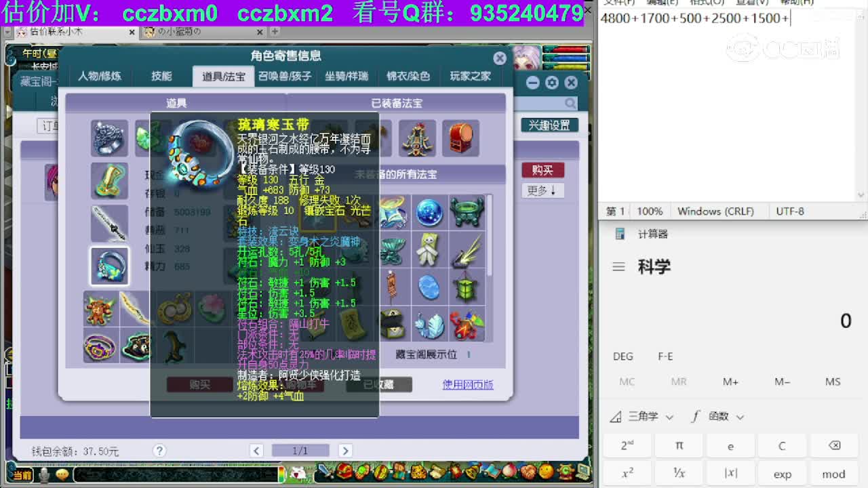Open the 技能 tab
The height and width of the screenshot is (488, 868).
coord(161,76)
